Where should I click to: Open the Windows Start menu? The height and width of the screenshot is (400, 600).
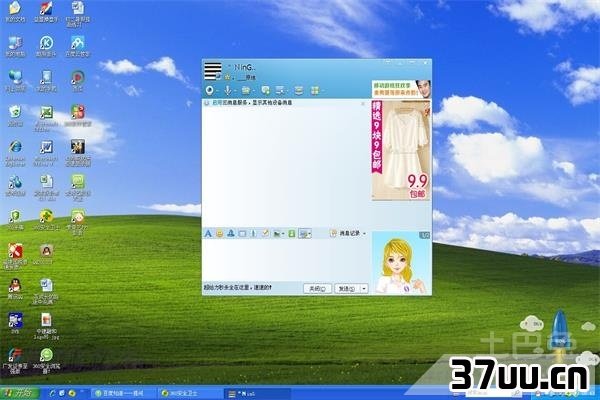tap(19, 393)
